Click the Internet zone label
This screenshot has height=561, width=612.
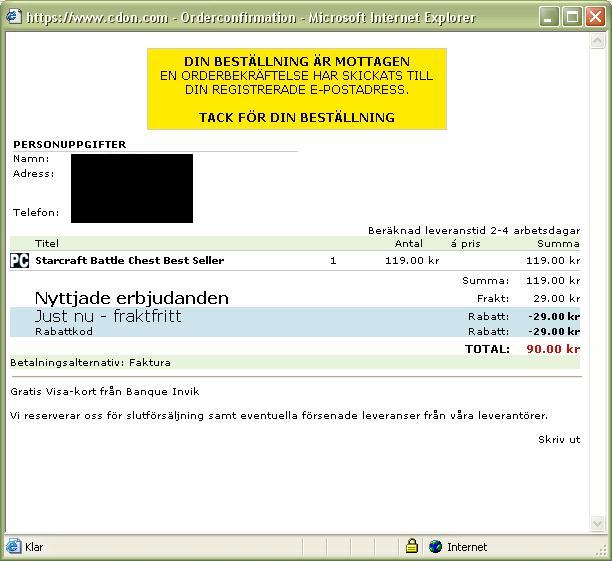467,547
